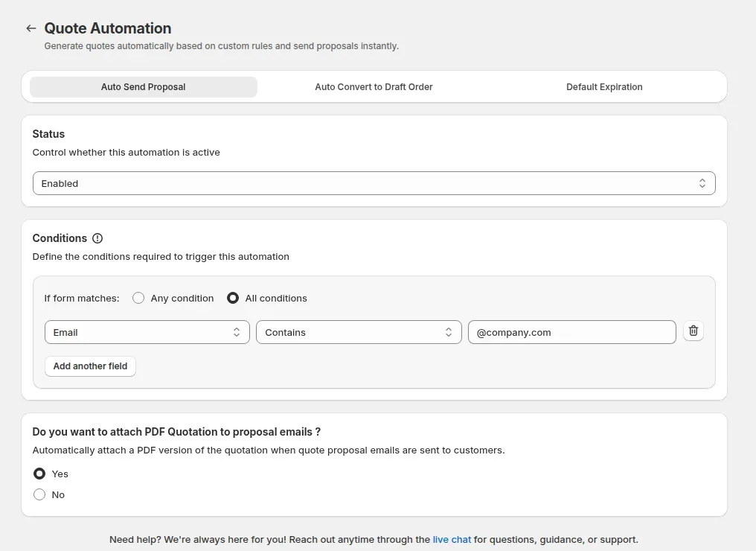Switch to Auto Send Proposal tab

(x=143, y=87)
